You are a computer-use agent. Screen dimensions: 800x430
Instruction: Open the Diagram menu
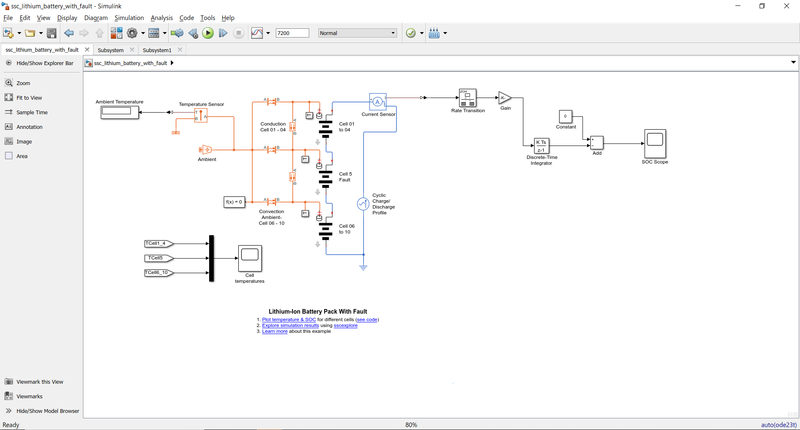click(96, 18)
